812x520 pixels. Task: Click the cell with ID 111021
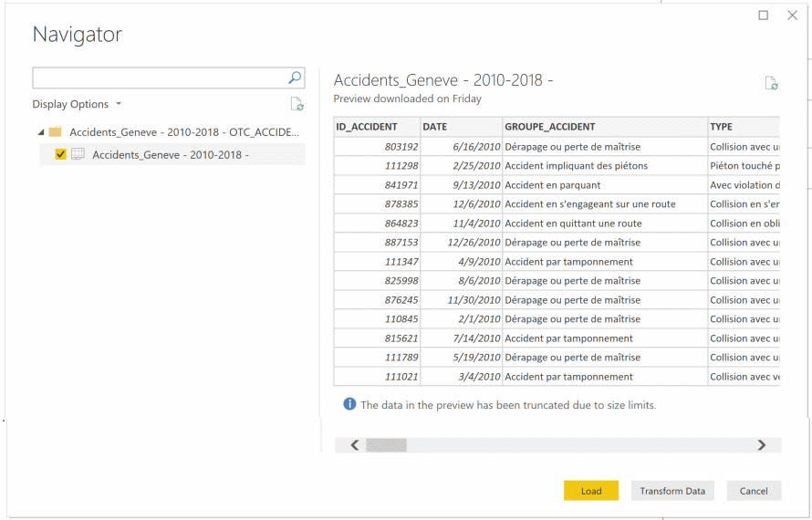tap(377, 377)
